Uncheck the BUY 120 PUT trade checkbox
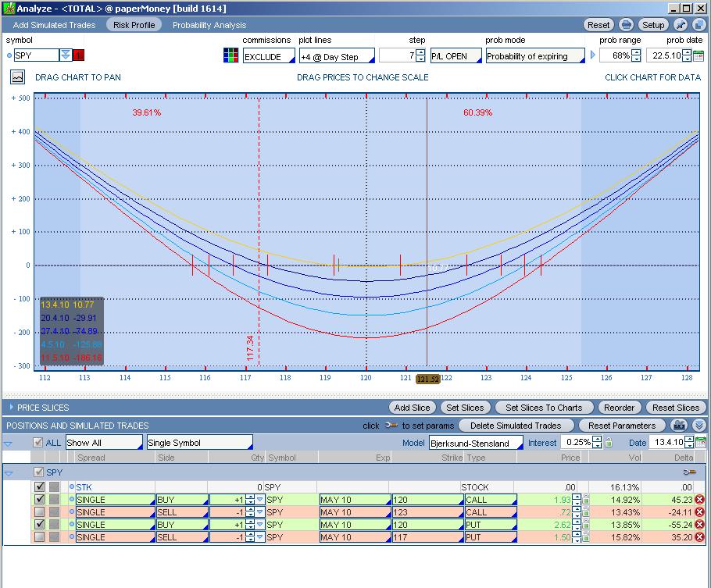The width and height of the screenshot is (711, 588). [40, 525]
